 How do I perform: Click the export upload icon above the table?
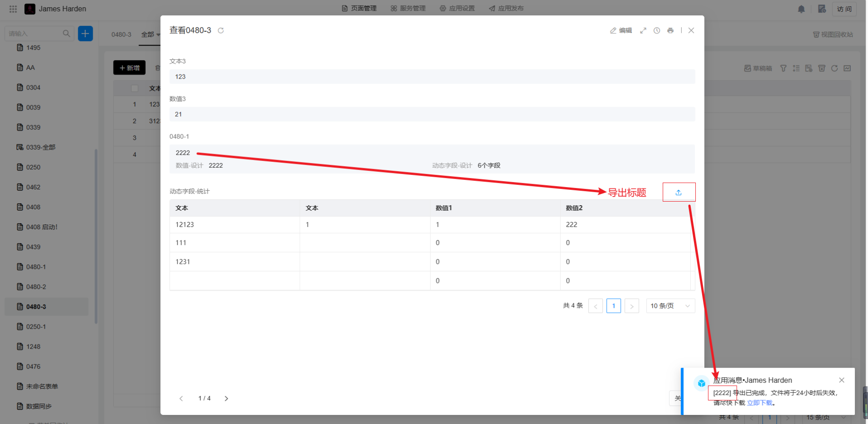[x=678, y=193]
